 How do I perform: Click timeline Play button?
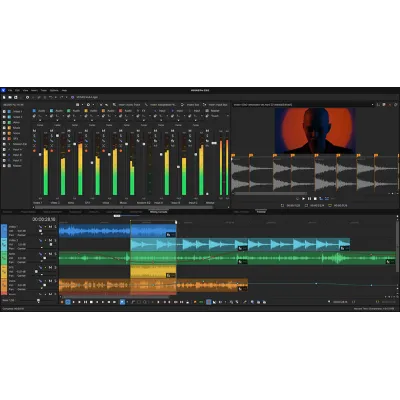click(x=79, y=302)
